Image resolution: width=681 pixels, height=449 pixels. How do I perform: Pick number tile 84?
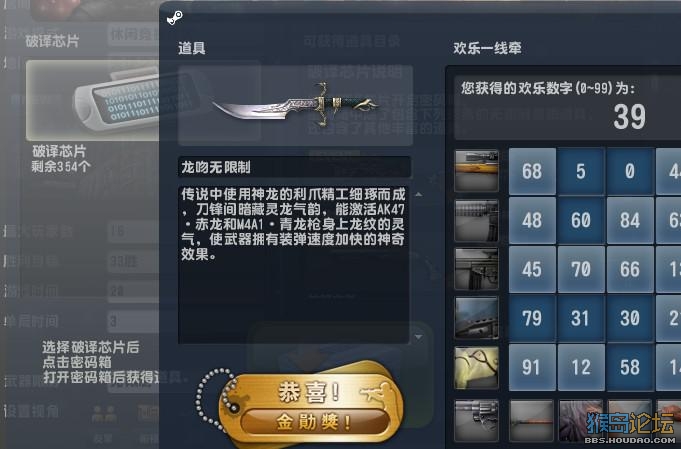pyautogui.click(x=630, y=220)
